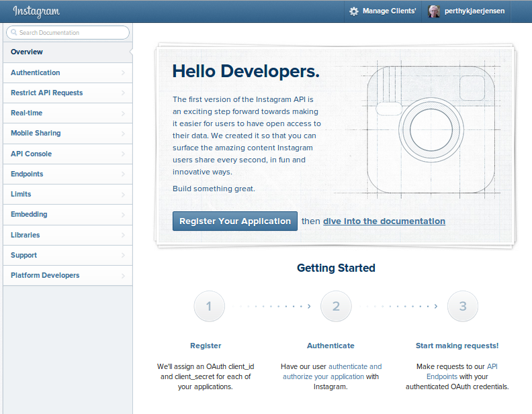532x414 pixels.
Task: Expand Support via its chevron arrow
Action: 123,256
